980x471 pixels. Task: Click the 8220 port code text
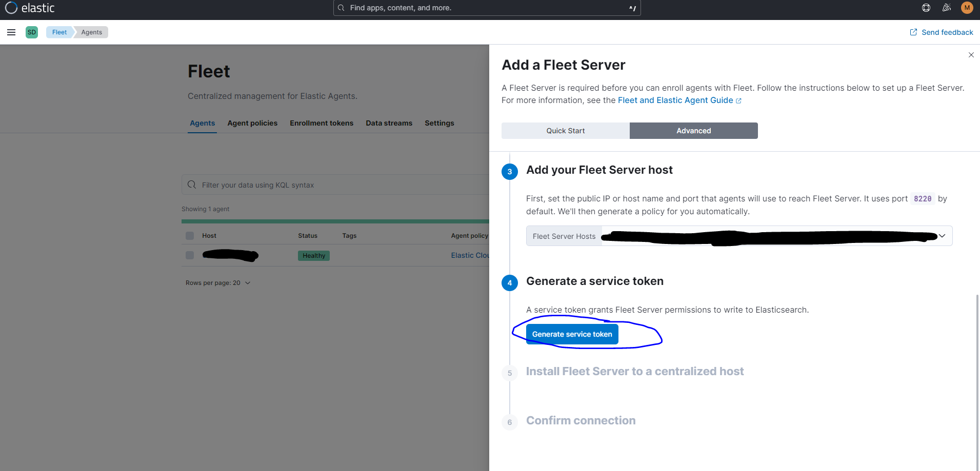coord(923,199)
